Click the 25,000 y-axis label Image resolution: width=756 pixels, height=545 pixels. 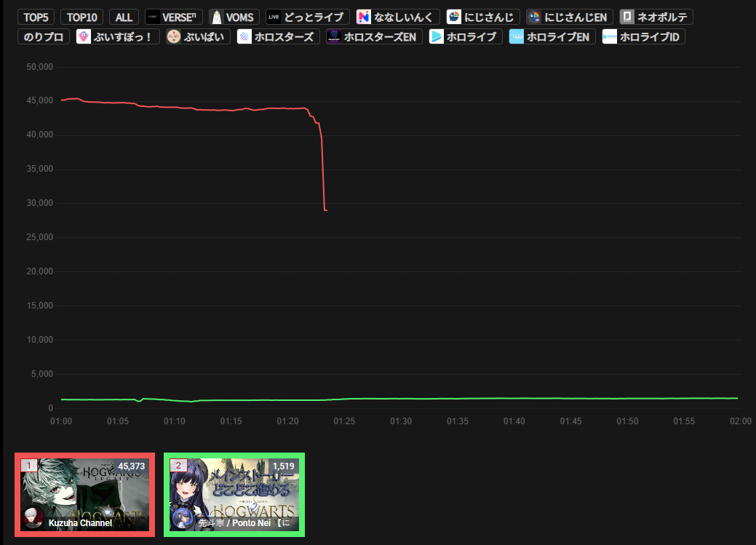(39, 237)
